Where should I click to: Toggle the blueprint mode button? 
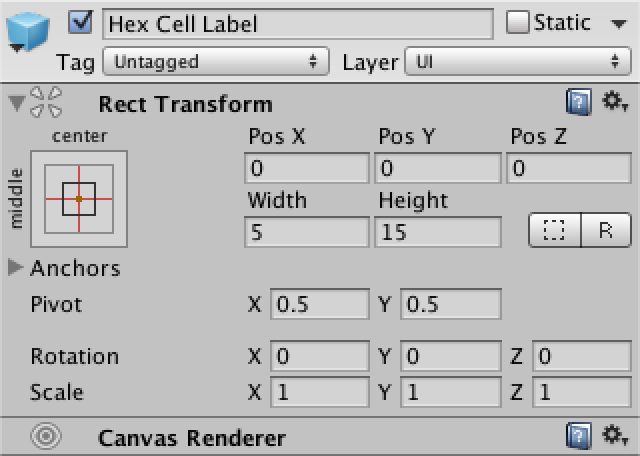pyautogui.click(x=555, y=230)
